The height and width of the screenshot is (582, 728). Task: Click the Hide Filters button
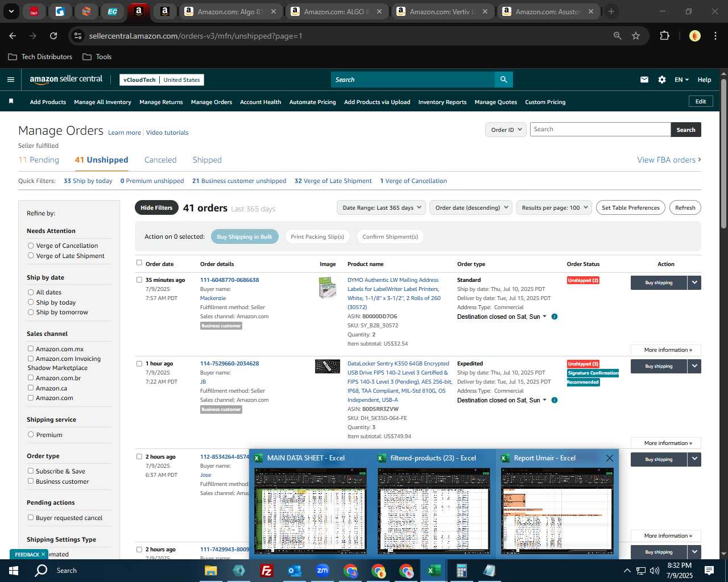click(156, 207)
